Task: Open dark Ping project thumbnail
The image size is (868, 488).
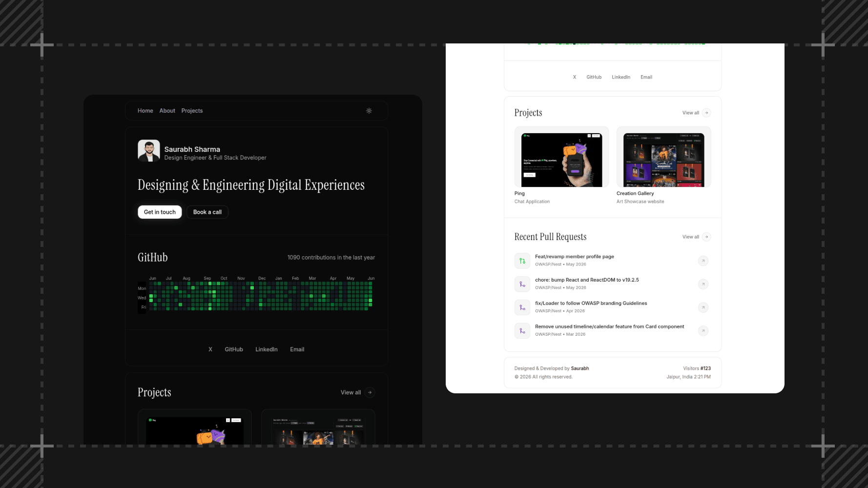Action: [195, 427]
